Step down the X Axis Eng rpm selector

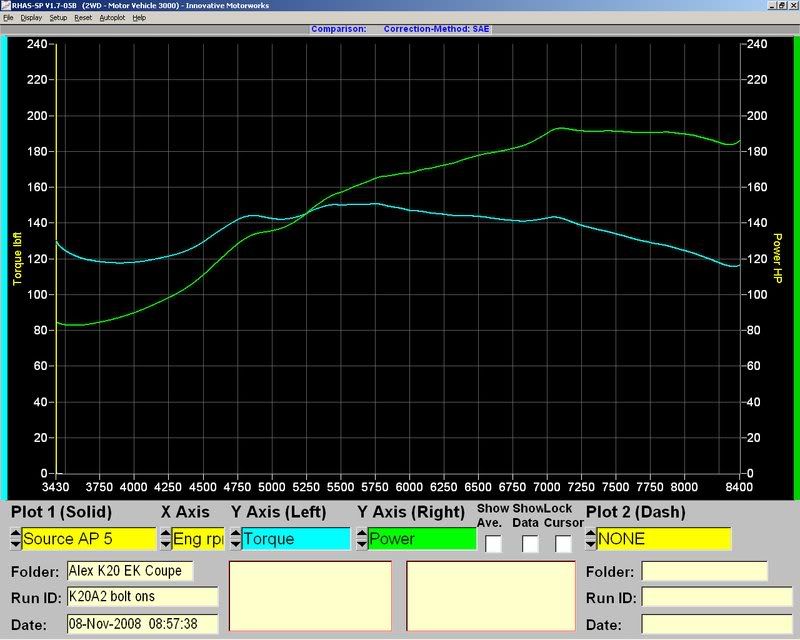point(166,544)
